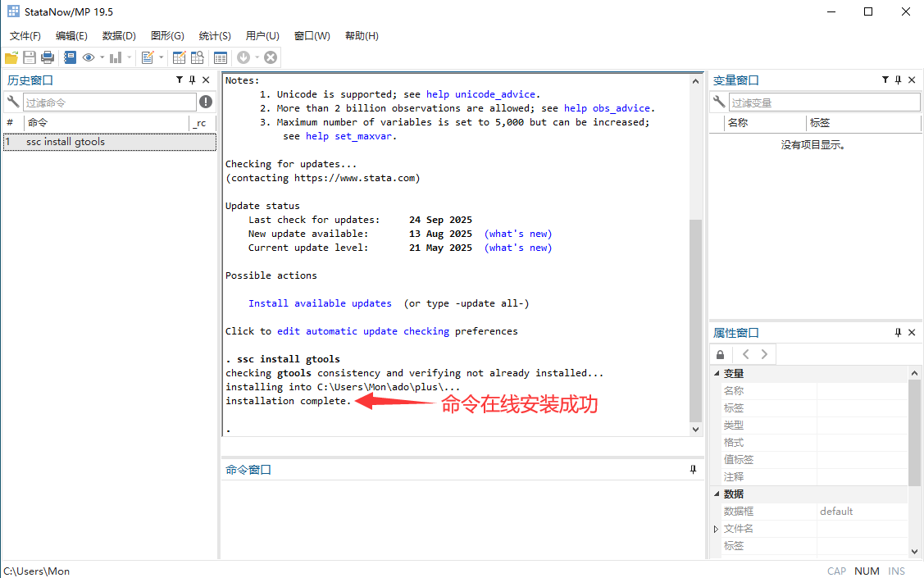Screen dimensions: 924x578
Task: Open the help obs_advice link
Action: tap(607, 108)
